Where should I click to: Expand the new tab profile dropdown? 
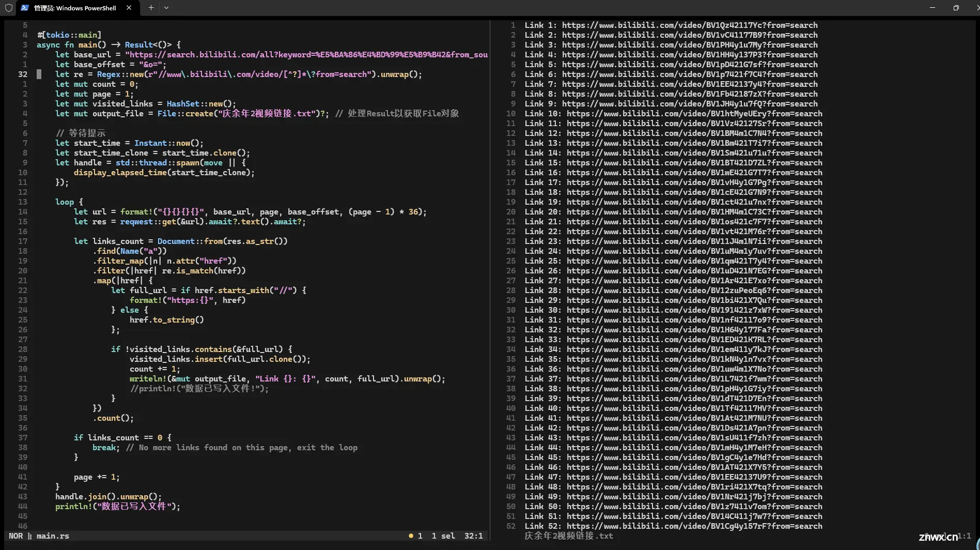[166, 8]
